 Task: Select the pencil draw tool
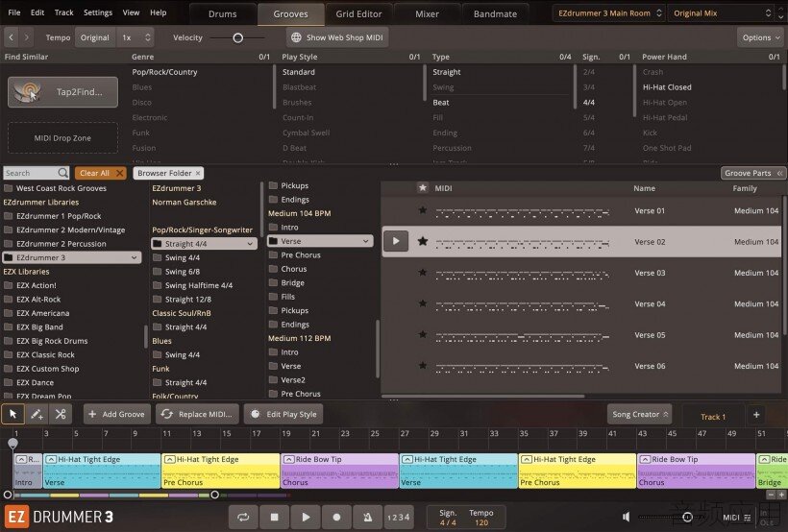tap(37, 414)
